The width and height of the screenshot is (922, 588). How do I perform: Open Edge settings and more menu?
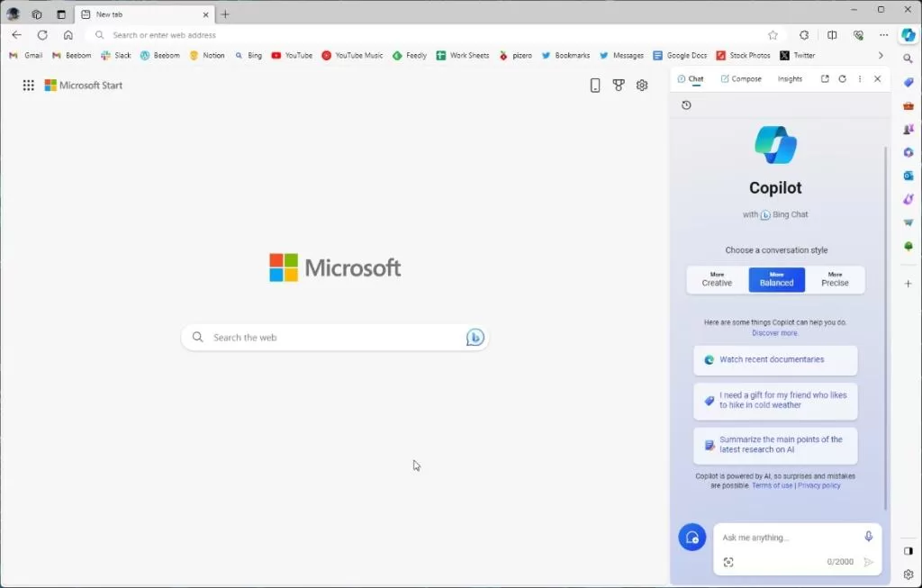point(884,35)
